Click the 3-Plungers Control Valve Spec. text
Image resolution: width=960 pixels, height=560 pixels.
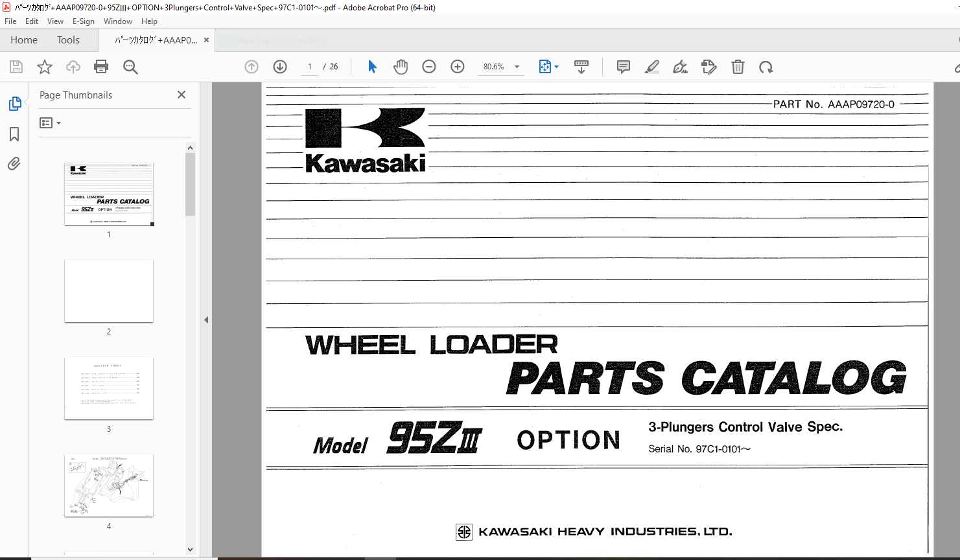coord(745,426)
